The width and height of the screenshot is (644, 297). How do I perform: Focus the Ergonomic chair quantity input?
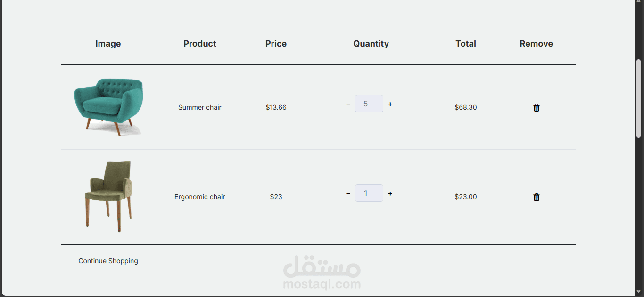point(369,193)
